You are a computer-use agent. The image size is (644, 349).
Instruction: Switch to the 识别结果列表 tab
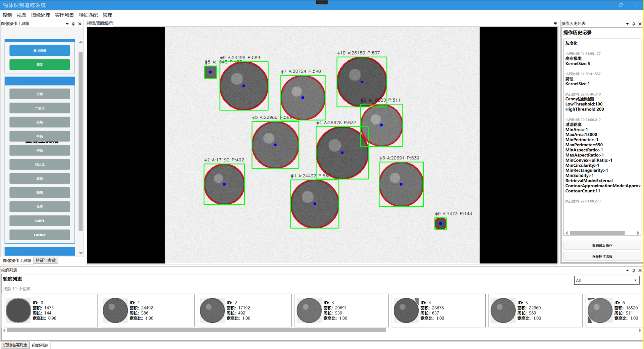pos(15,345)
